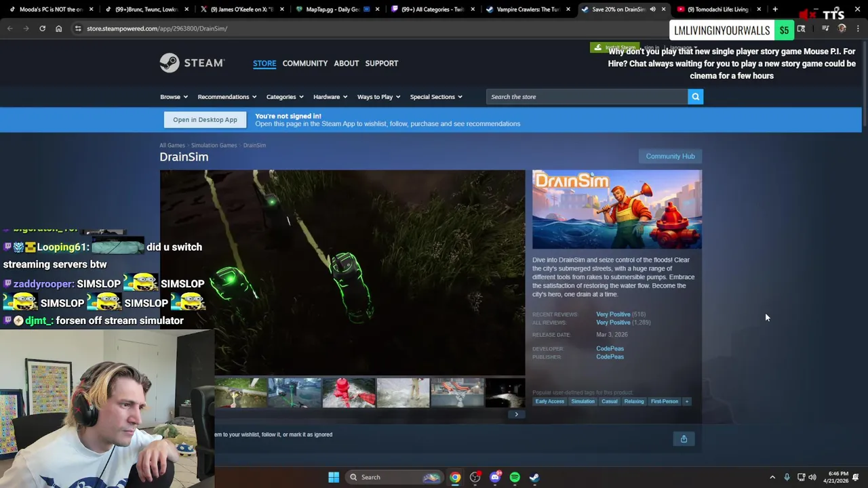
Task: Open recent reviews Very Positive link
Action: 613,314
